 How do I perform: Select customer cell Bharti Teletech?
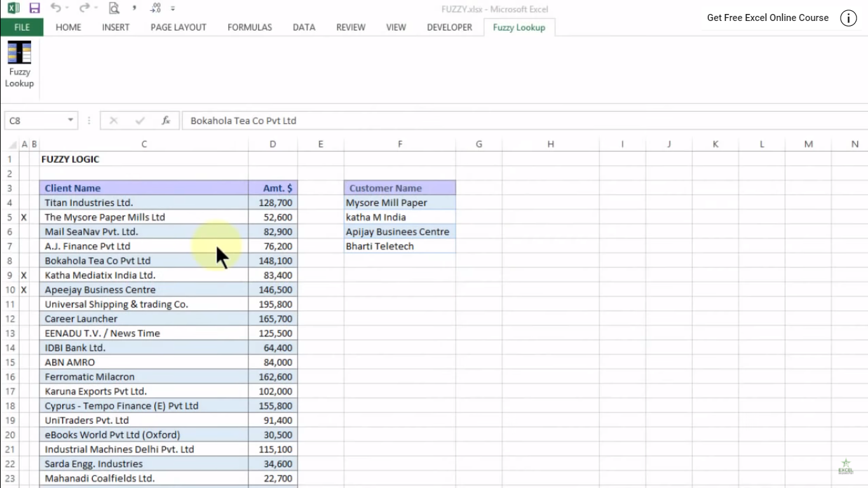point(400,246)
